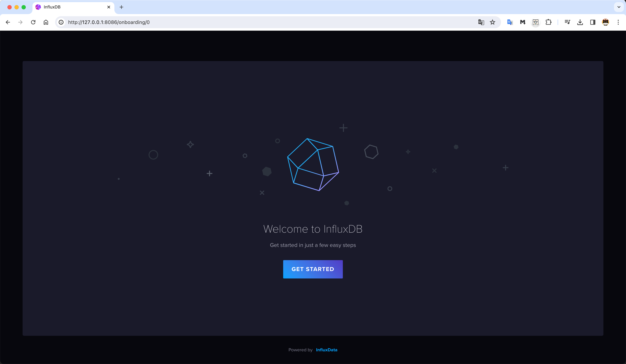Expand the tab search dropdown arrow
This screenshot has width=626, height=364.
point(619,7)
